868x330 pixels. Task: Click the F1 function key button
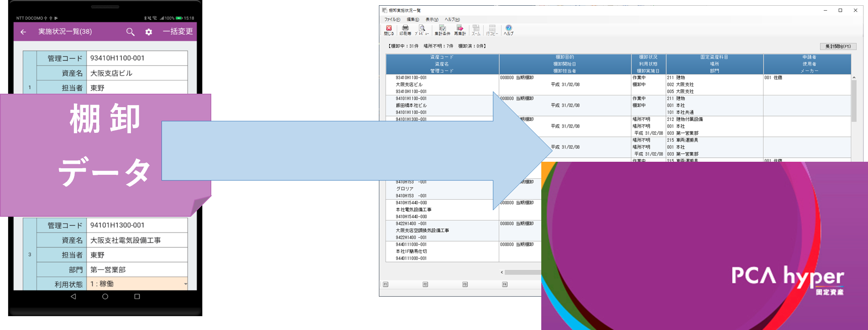click(x=385, y=284)
